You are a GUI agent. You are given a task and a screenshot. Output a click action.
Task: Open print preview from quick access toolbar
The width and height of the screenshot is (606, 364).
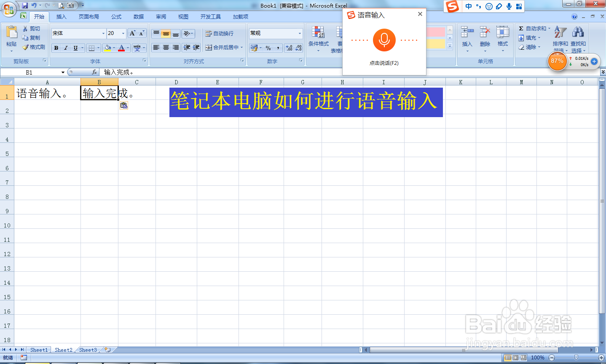pyautogui.click(x=61, y=5)
